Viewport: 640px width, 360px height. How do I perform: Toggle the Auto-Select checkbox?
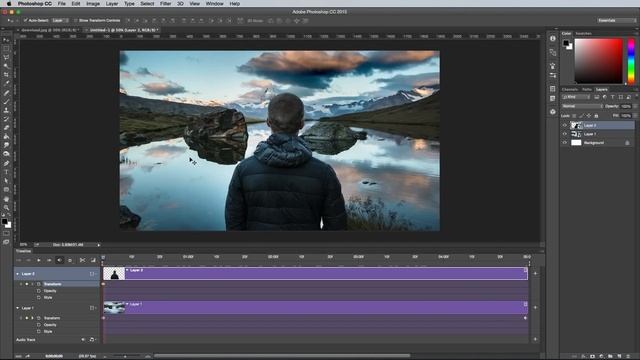point(25,20)
